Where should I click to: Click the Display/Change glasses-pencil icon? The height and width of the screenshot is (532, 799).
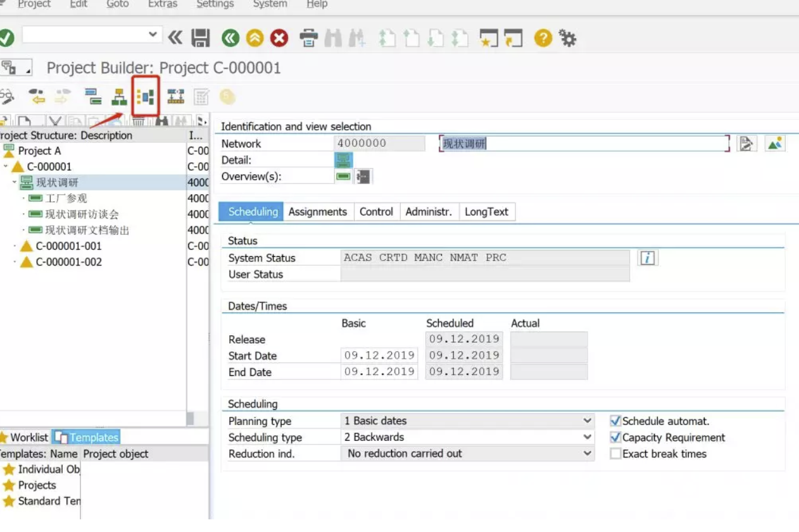coord(6,96)
